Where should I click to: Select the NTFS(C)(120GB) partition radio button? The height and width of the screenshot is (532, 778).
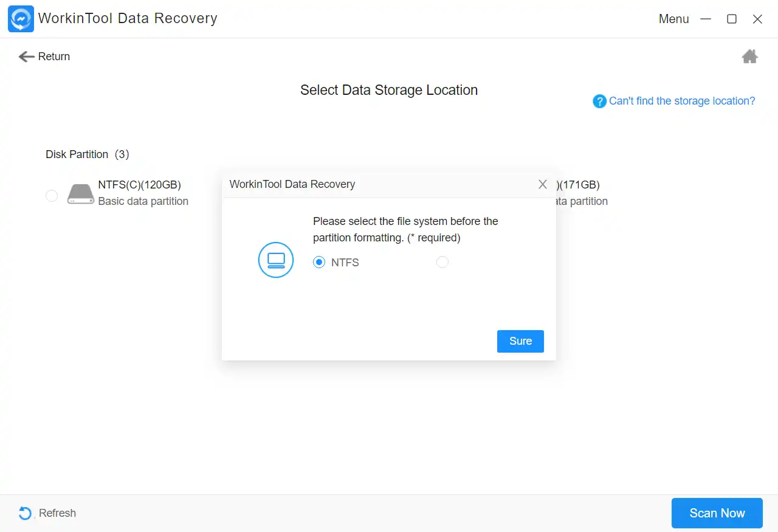(52, 196)
